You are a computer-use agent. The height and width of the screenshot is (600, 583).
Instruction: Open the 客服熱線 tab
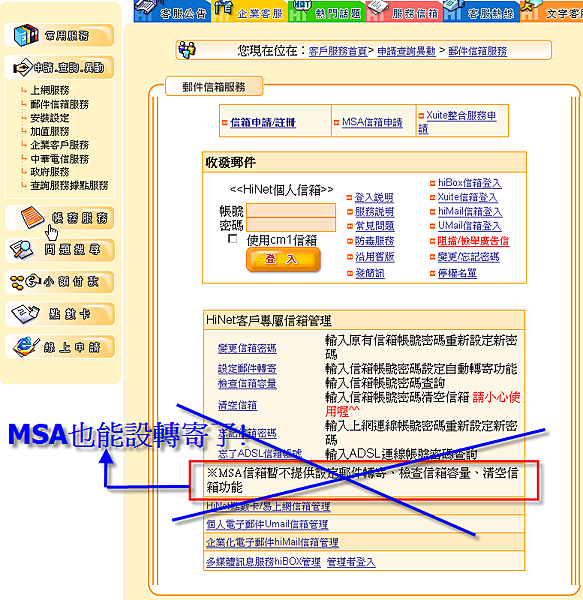click(x=481, y=11)
